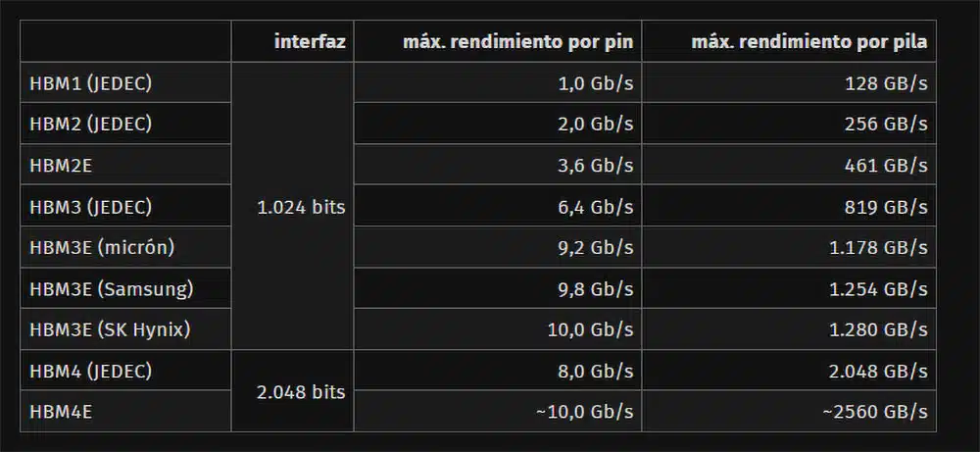Viewport: 980px width, 452px height.
Task: Select the 2.048 bits interface cell
Action: coord(301,392)
